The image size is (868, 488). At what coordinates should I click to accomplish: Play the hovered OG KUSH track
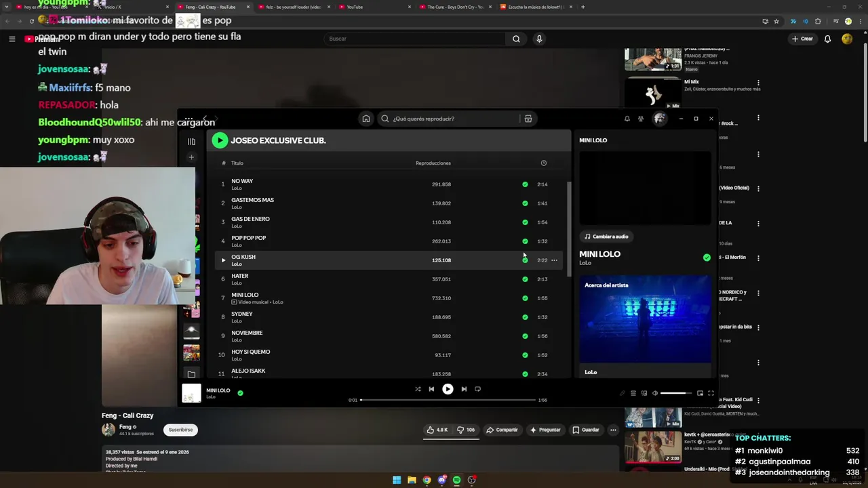coord(223,260)
